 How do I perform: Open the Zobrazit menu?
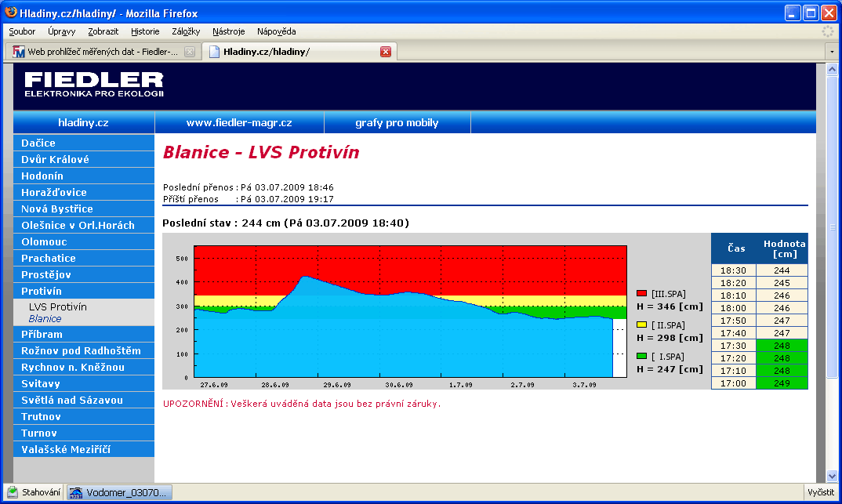(x=103, y=31)
